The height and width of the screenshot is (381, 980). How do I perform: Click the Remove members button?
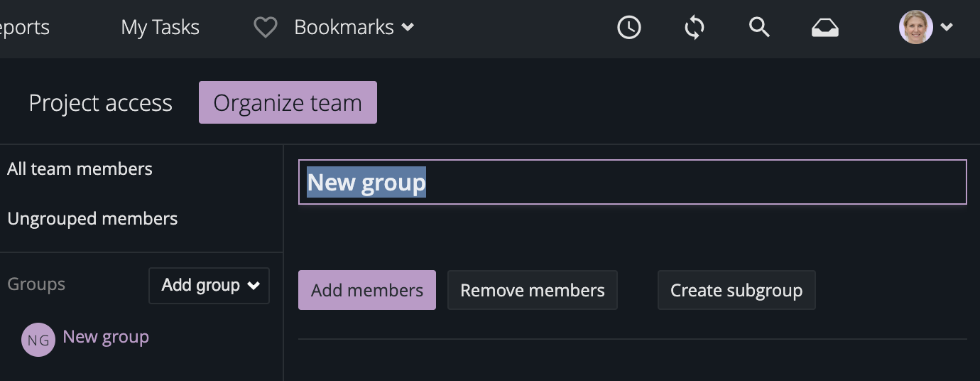click(532, 290)
